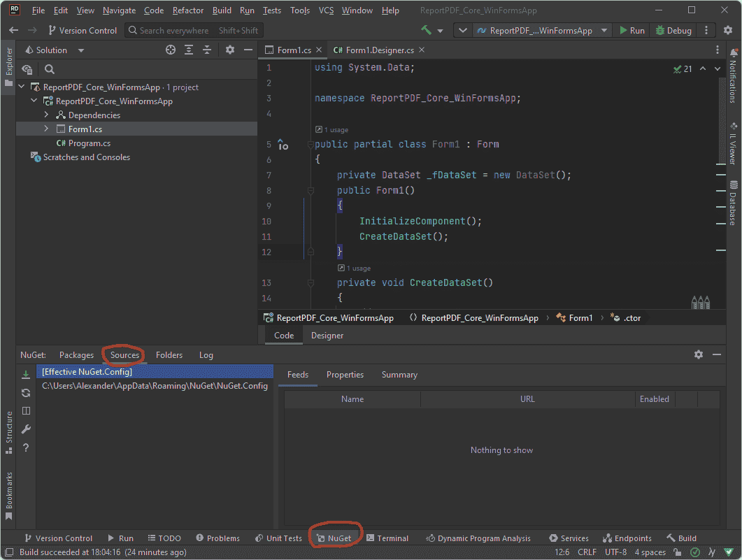The width and height of the screenshot is (742, 560).
Task: Navigate forward with the right arrow
Action: pos(32,30)
